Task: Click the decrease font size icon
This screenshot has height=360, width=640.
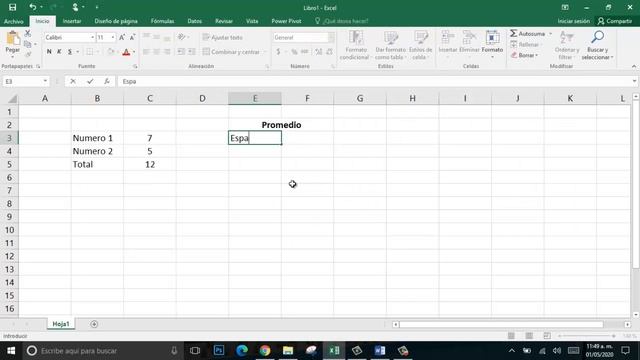Action: [x=132, y=38]
